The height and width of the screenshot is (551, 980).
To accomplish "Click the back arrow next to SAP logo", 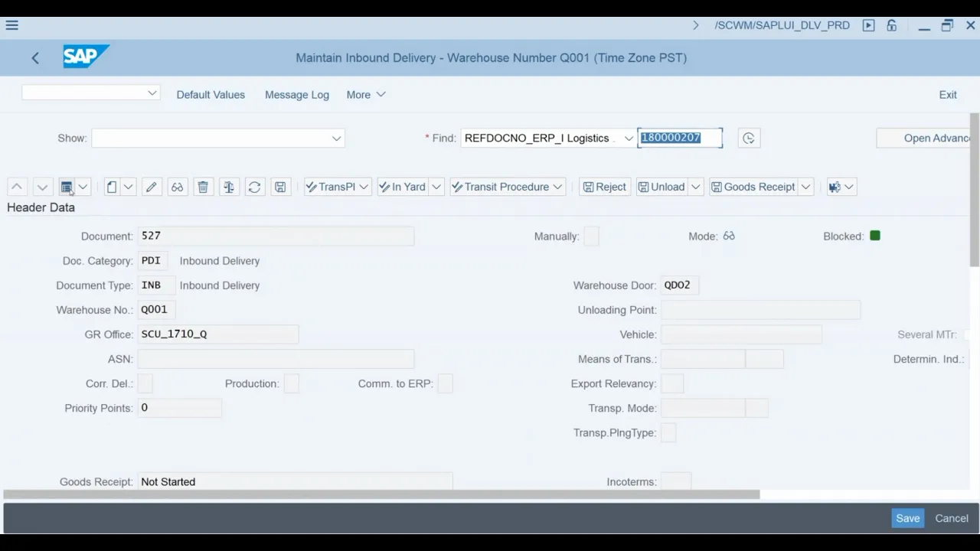I will click(x=35, y=58).
